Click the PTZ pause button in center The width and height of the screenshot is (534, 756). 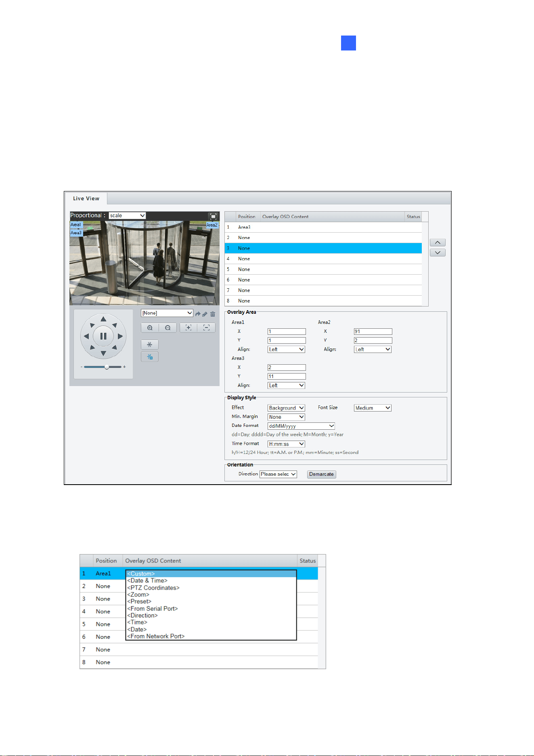tap(103, 336)
